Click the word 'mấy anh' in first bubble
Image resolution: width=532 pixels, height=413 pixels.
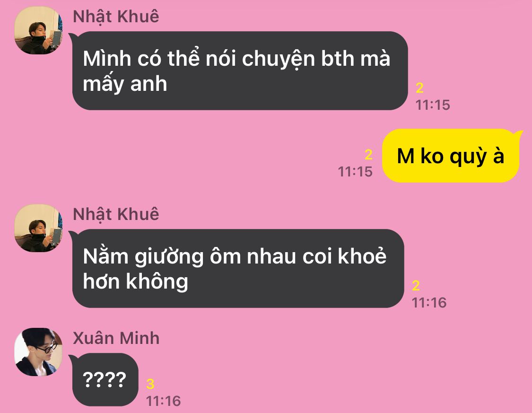pos(125,84)
